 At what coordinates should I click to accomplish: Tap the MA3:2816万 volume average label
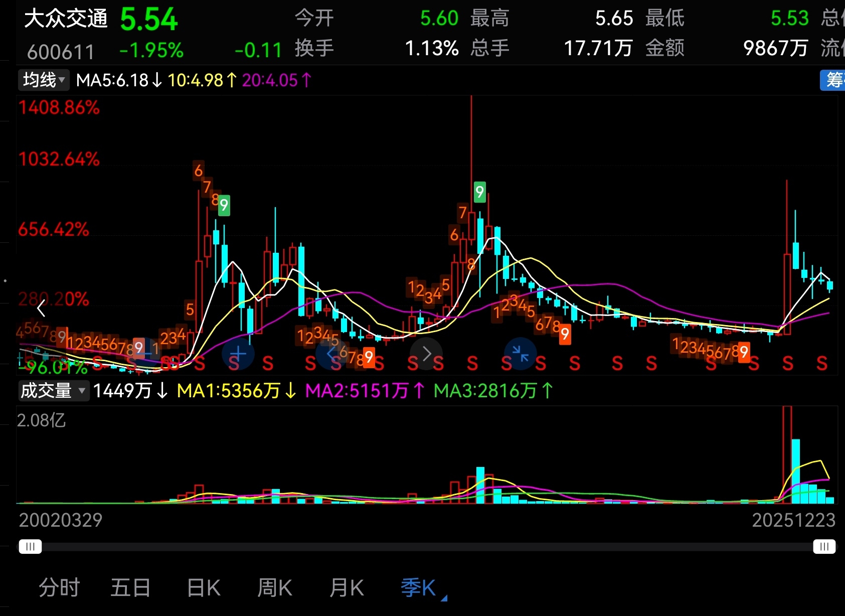(493, 391)
